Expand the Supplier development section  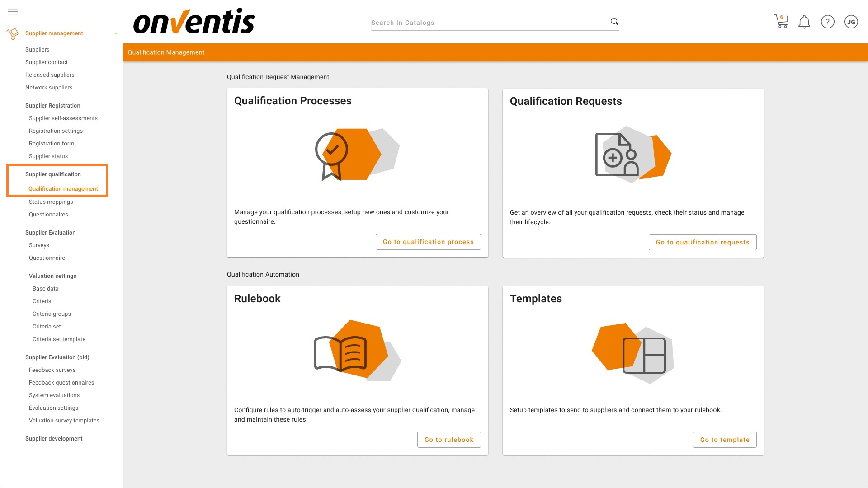tap(54, 439)
